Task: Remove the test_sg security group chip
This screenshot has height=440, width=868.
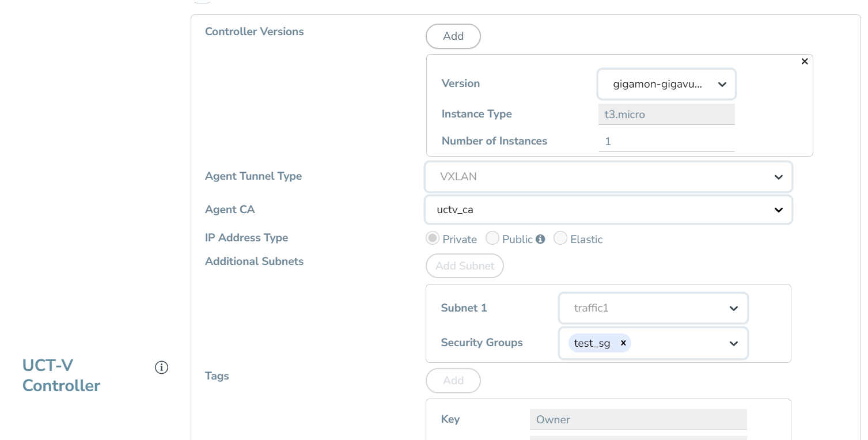Action: [623, 343]
